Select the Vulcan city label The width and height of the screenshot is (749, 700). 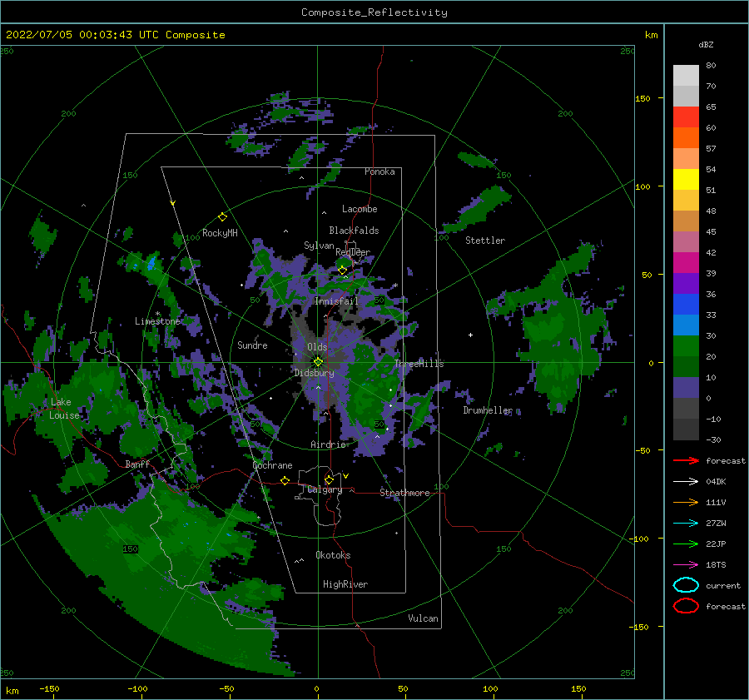424,618
